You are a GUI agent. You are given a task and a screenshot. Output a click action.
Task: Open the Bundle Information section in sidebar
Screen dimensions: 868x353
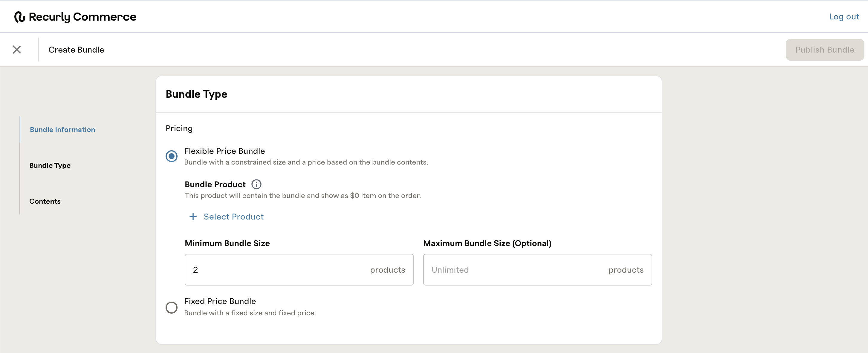coord(62,130)
